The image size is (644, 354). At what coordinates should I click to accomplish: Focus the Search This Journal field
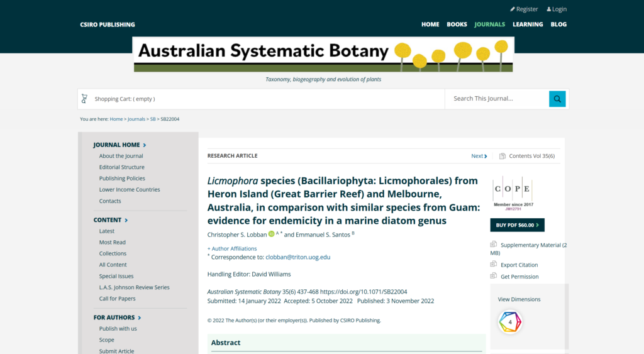tap(497, 99)
